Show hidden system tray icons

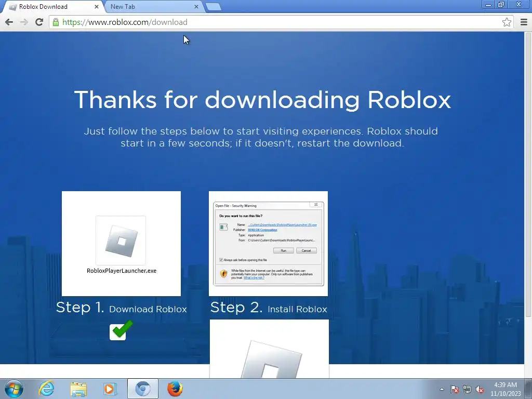(x=442, y=389)
